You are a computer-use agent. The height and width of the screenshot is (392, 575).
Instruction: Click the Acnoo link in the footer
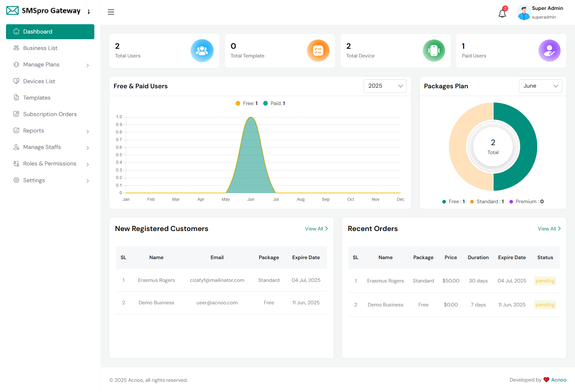pos(559,380)
